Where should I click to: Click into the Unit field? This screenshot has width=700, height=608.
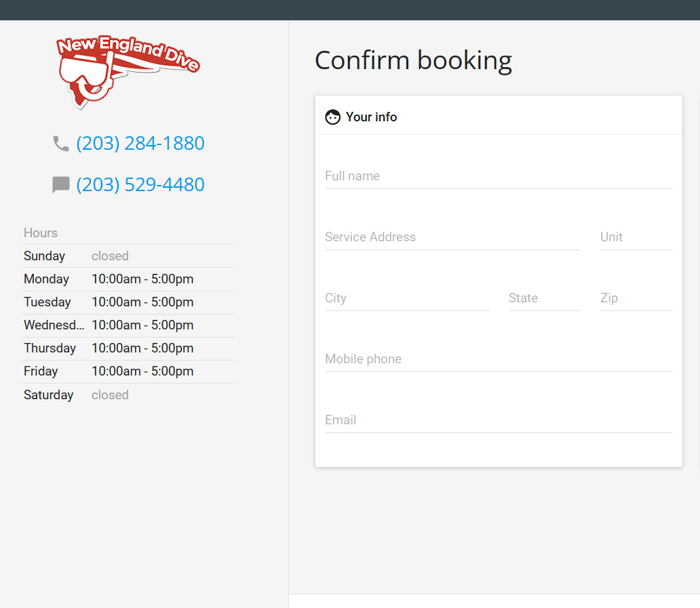(636, 237)
